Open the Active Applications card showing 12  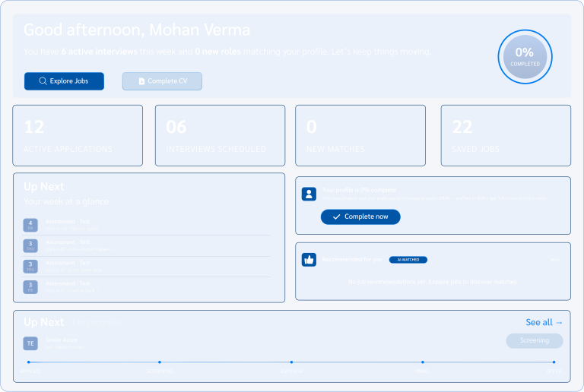78,135
